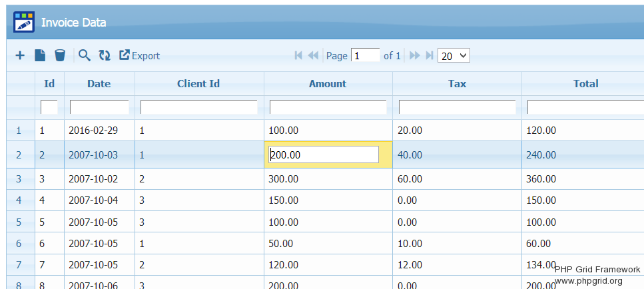Go to the previous page icon
The height and width of the screenshot is (289, 644).
[x=313, y=56]
